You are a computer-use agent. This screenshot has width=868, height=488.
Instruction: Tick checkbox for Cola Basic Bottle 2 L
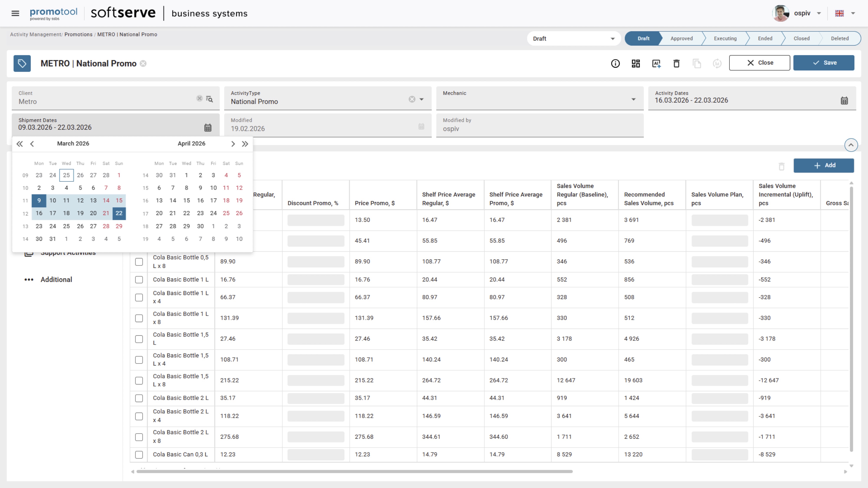(139, 398)
